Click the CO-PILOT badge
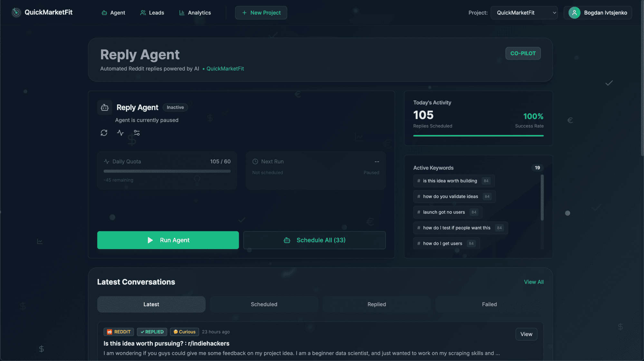 (523, 53)
